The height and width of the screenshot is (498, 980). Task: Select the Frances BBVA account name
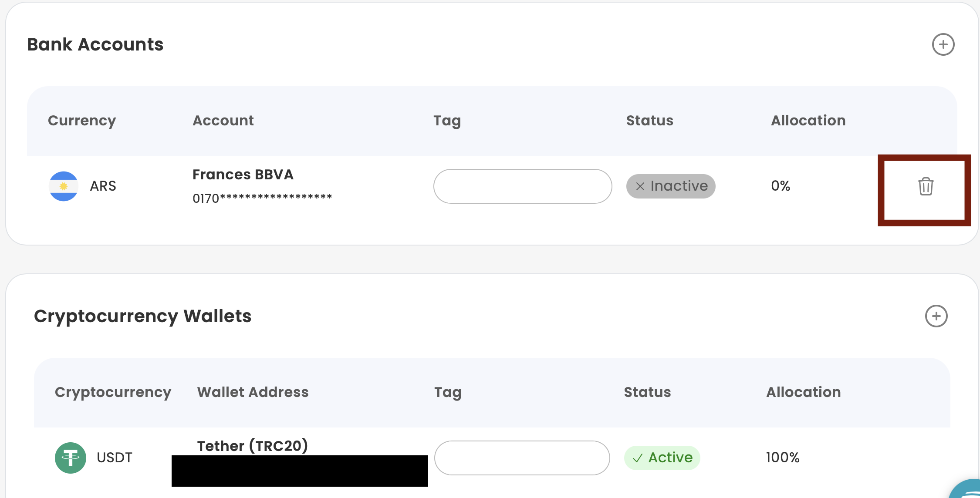pos(243,175)
